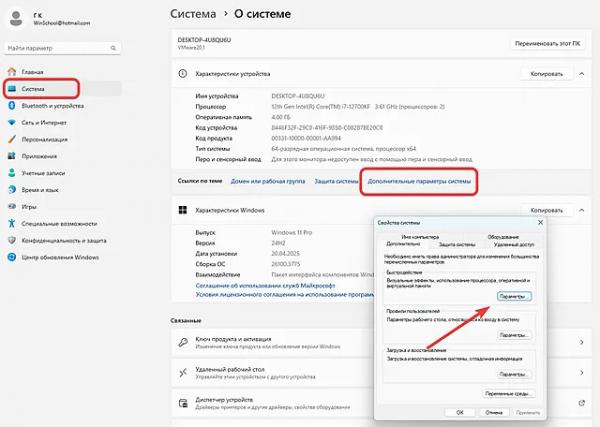Click the Windows 11 Pro edition value
The height and width of the screenshot is (427, 600).
point(292,232)
